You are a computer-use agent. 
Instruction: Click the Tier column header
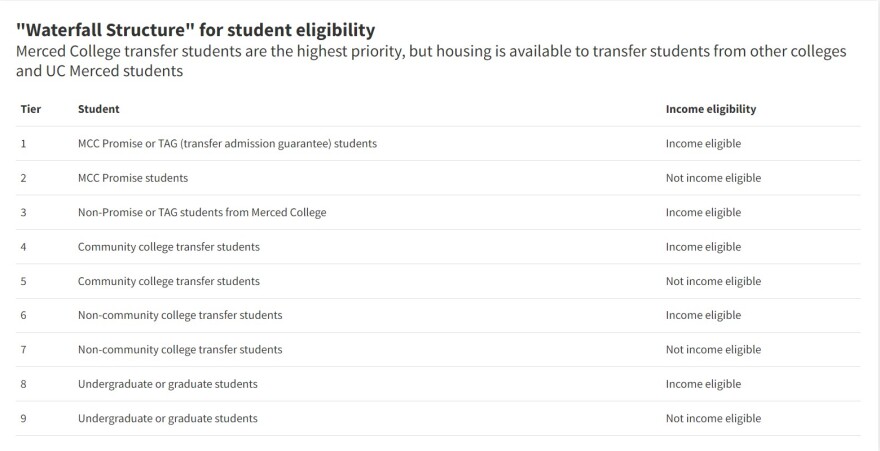(x=31, y=109)
